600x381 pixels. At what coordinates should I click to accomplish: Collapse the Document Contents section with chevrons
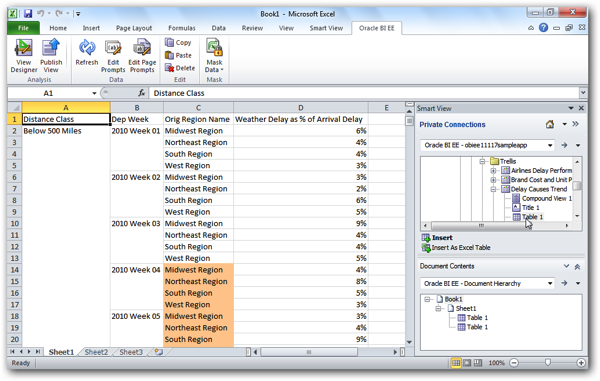pyautogui.click(x=577, y=267)
